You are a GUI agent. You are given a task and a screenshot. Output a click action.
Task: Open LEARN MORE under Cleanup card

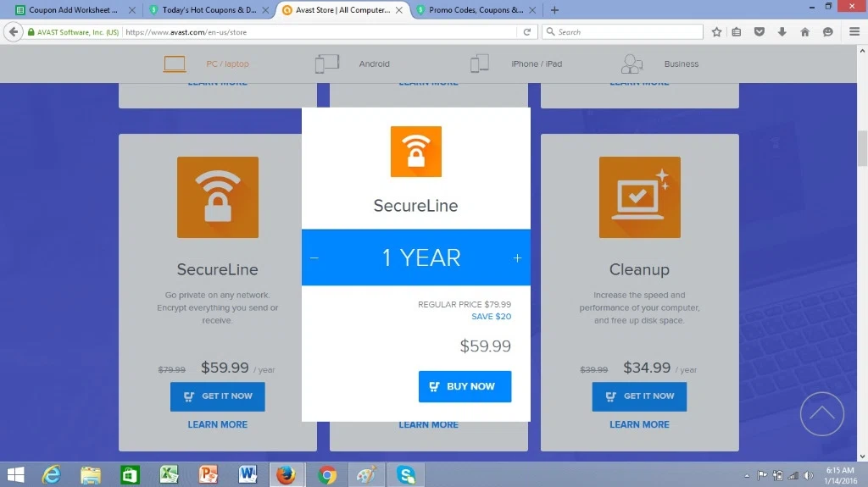coord(639,424)
